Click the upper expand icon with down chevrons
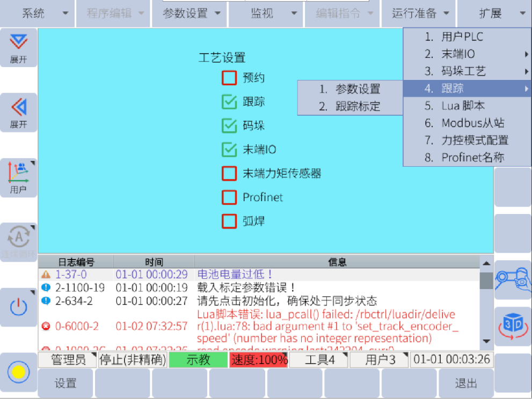532x399 pixels. pyautogui.click(x=19, y=48)
